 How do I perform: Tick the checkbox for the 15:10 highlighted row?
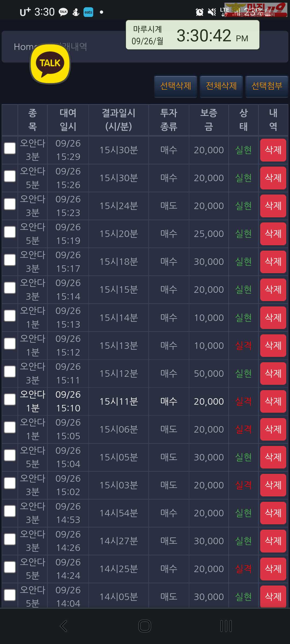(10, 400)
